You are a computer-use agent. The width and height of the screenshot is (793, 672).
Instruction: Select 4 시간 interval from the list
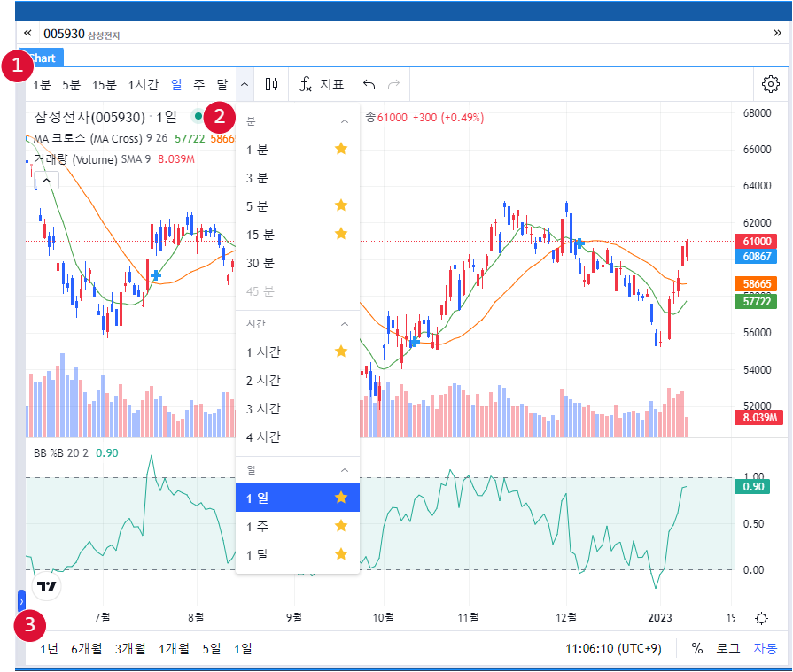[263, 436]
